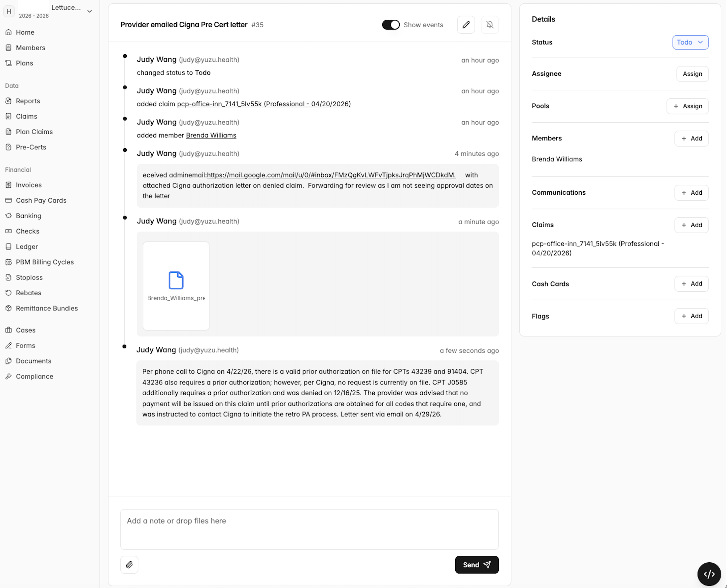This screenshot has height=588, width=727.
Task: Add a cash card in Details
Action: coord(691,284)
